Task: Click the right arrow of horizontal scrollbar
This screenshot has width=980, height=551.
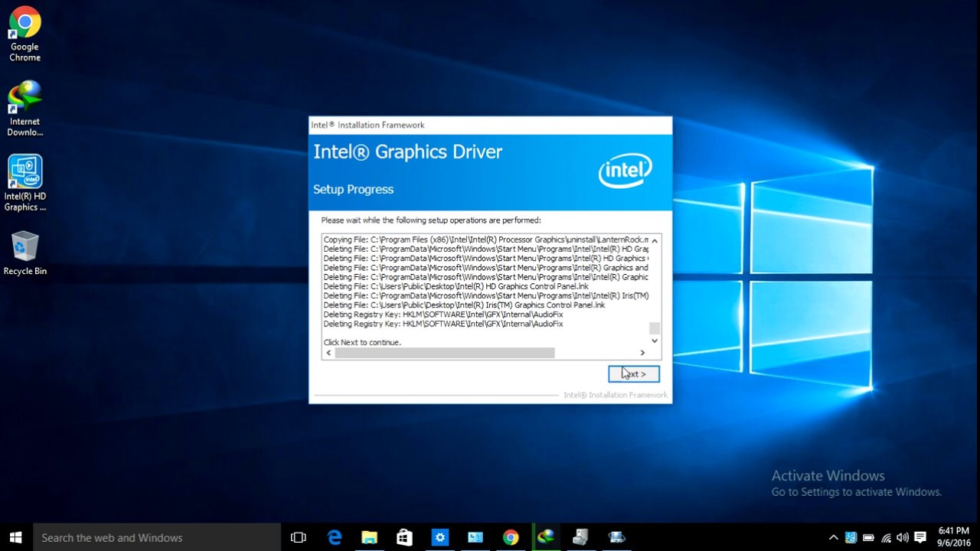Action: point(642,353)
